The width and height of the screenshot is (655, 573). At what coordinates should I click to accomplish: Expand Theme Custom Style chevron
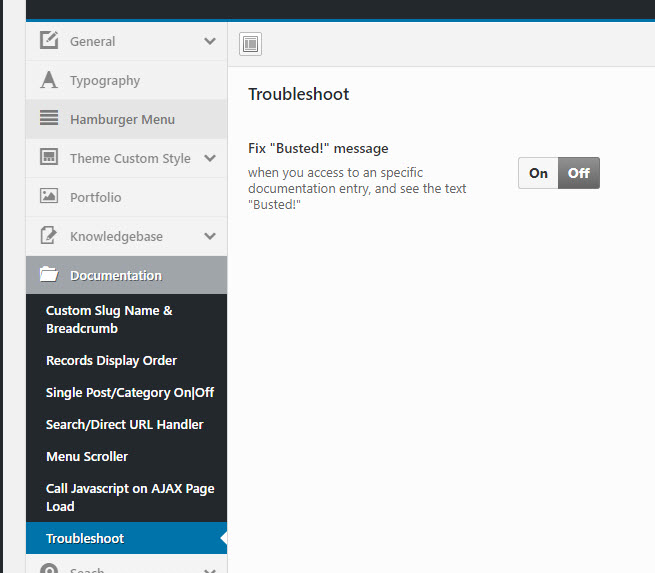pyautogui.click(x=209, y=158)
